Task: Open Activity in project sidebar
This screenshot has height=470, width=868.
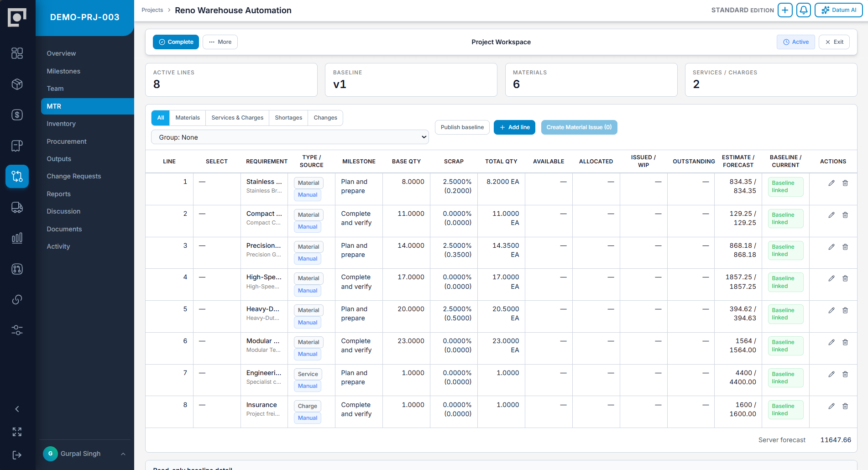Action: pos(58,246)
